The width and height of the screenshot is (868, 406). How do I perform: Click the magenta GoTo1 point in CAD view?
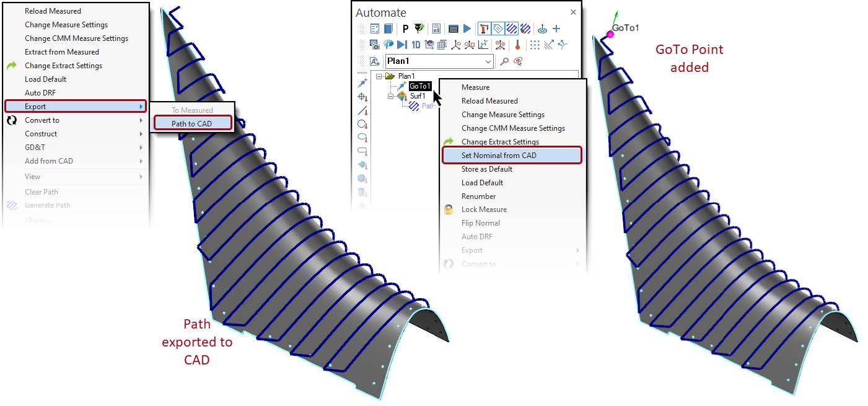(x=610, y=35)
